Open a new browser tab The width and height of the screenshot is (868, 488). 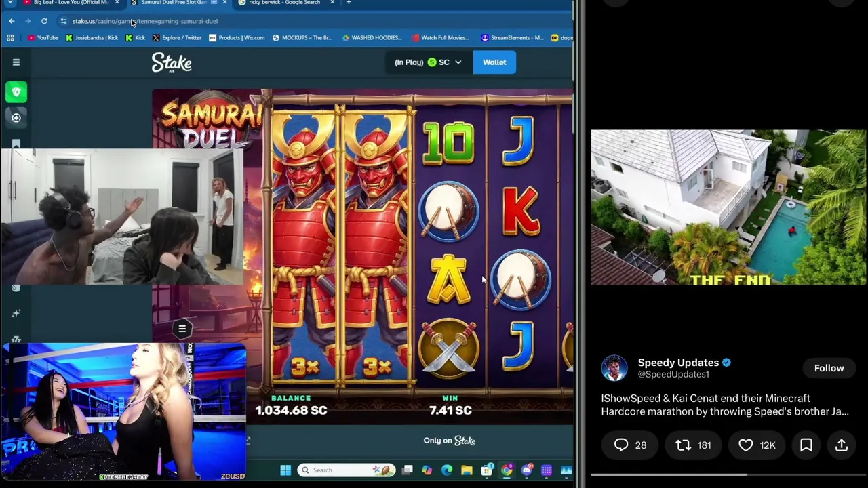349,3
